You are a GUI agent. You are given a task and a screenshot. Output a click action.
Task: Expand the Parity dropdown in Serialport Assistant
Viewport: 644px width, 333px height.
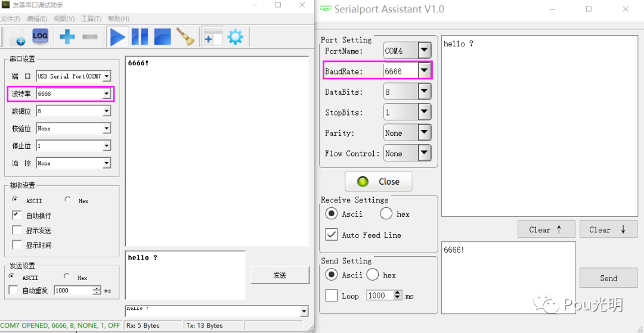(425, 133)
